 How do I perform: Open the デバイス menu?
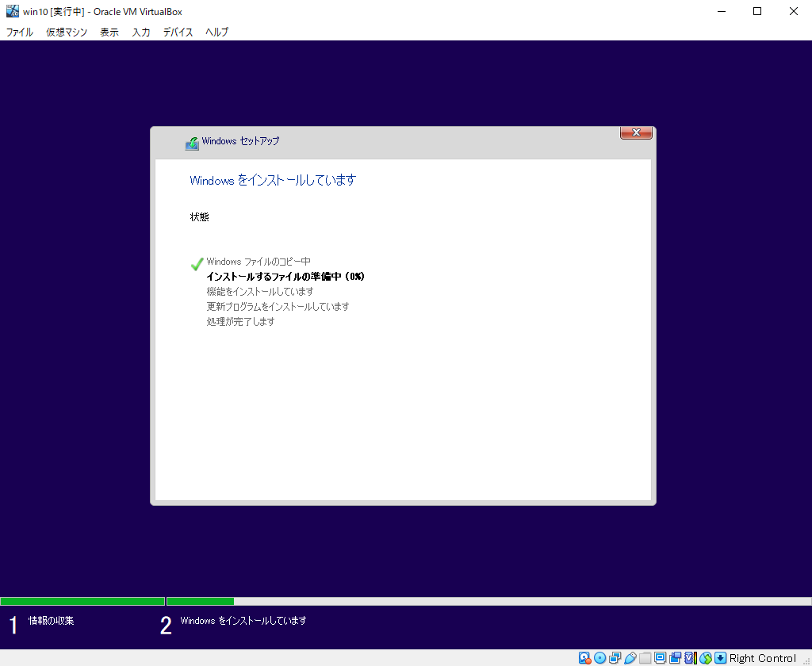(178, 33)
